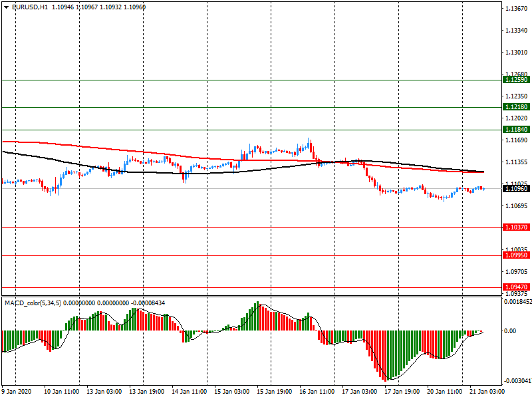The width and height of the screenshot is (532, 399).
Task: Select the green 1.11840 resistance price label
Action: (517, 130)
